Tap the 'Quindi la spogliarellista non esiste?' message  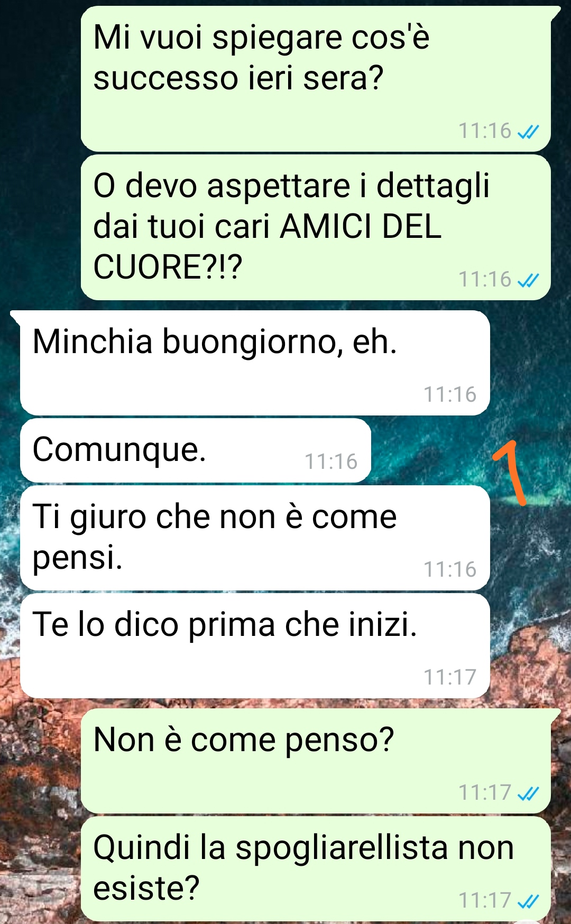pyautogui.click(x=316, y=869)
